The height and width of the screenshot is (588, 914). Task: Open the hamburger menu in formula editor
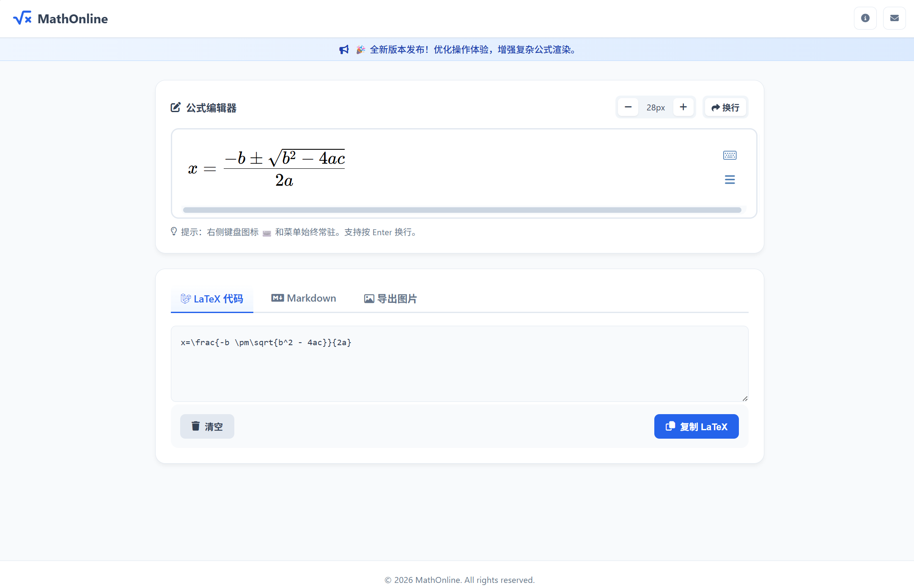click(730, 179)
